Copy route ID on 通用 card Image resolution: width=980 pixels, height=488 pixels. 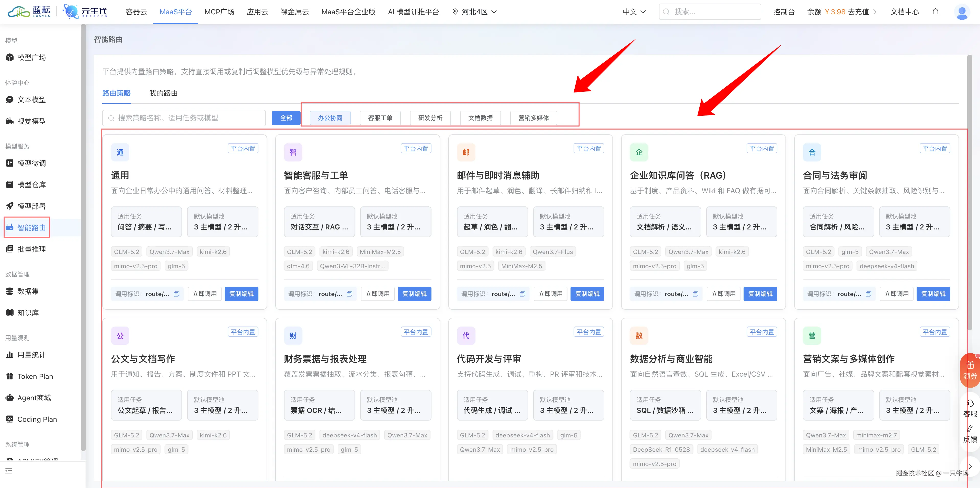[x=177, y=294]
